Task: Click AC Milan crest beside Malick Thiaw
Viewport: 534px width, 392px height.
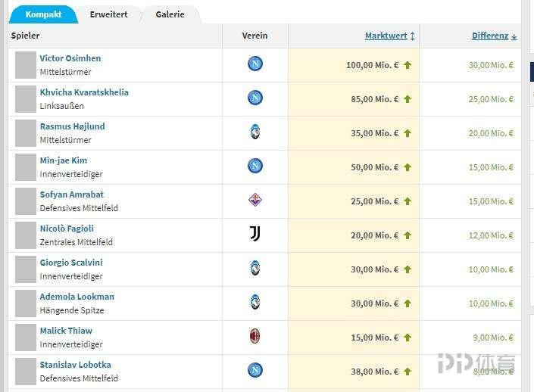Action: (255, 337)
